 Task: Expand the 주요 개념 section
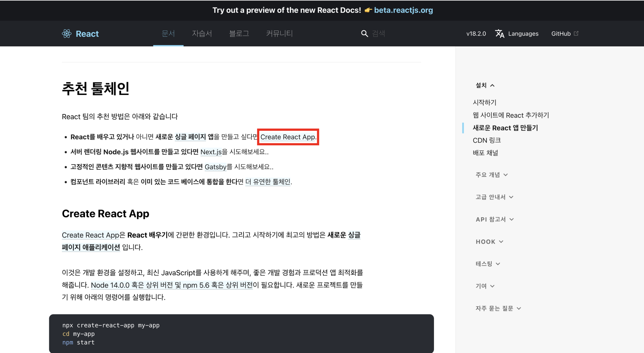[x=492, y=175]
